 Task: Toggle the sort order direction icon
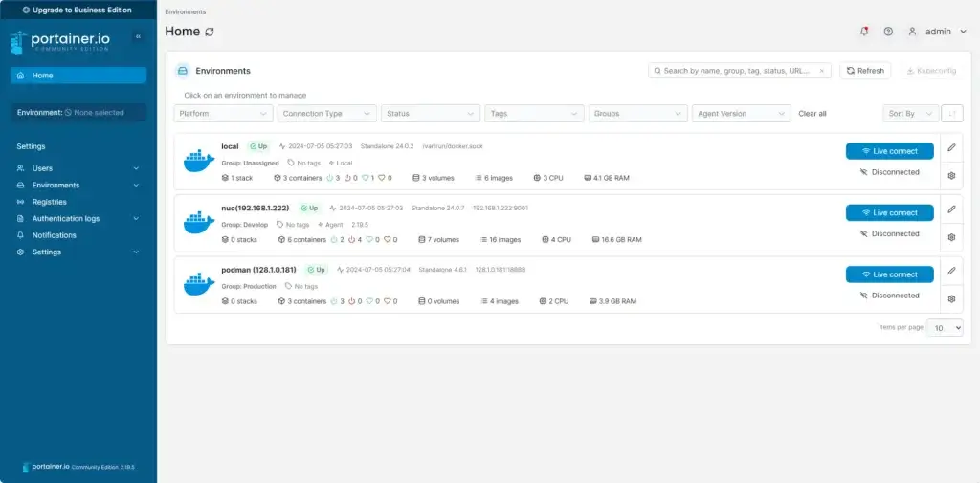point(952,114)
